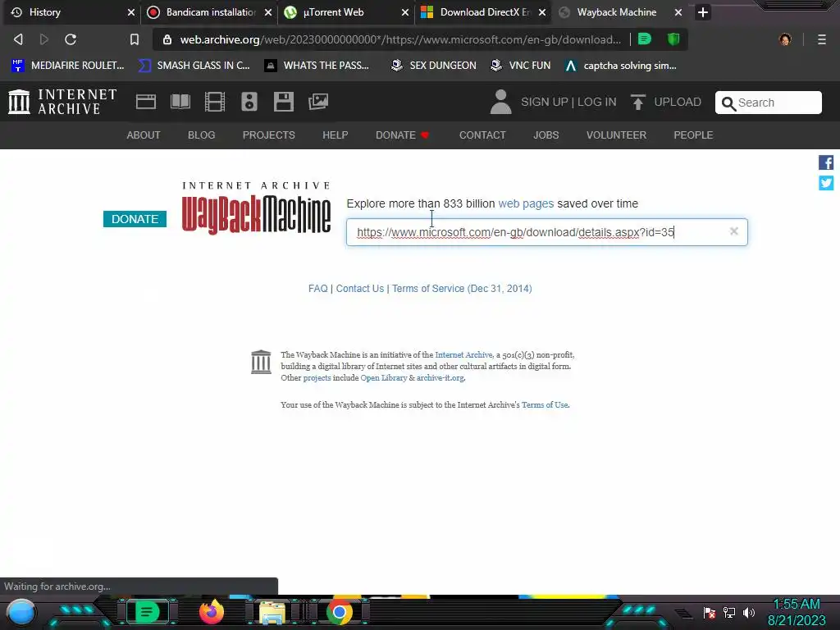Open the browser hamburger menu
The height and width of the screenshot is (630, 840).
pyautogui.click(x=822, y=39)
